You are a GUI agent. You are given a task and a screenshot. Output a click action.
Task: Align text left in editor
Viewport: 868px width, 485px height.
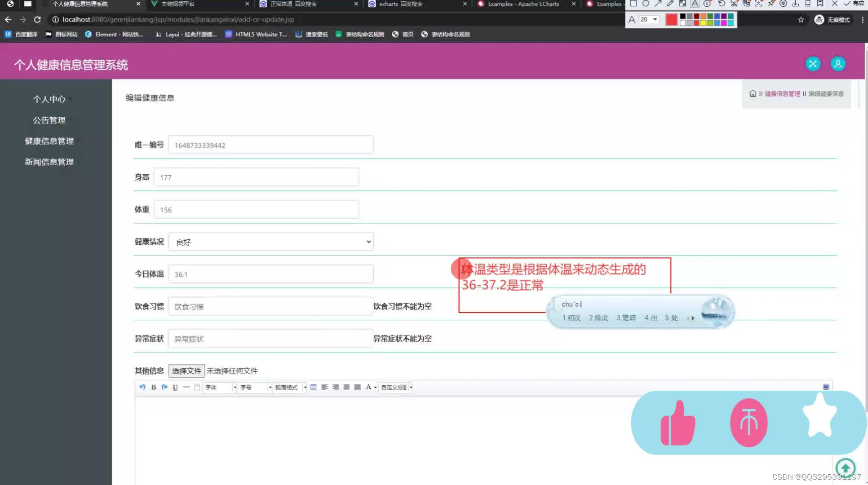click(x=324, y=387)
